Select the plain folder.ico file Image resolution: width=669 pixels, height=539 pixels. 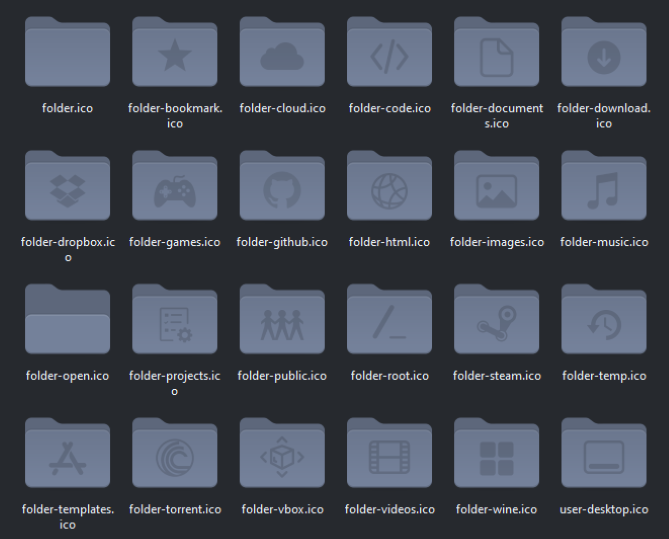pos(67,55)
